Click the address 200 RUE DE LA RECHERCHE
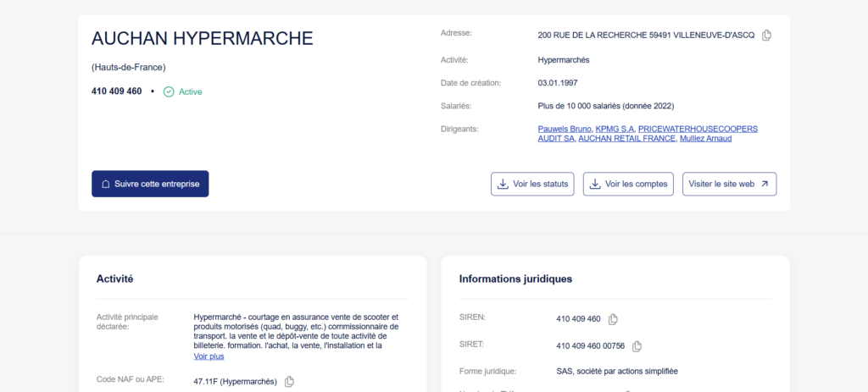The height and width of the screenshot is (392, 868). (646, 36)
